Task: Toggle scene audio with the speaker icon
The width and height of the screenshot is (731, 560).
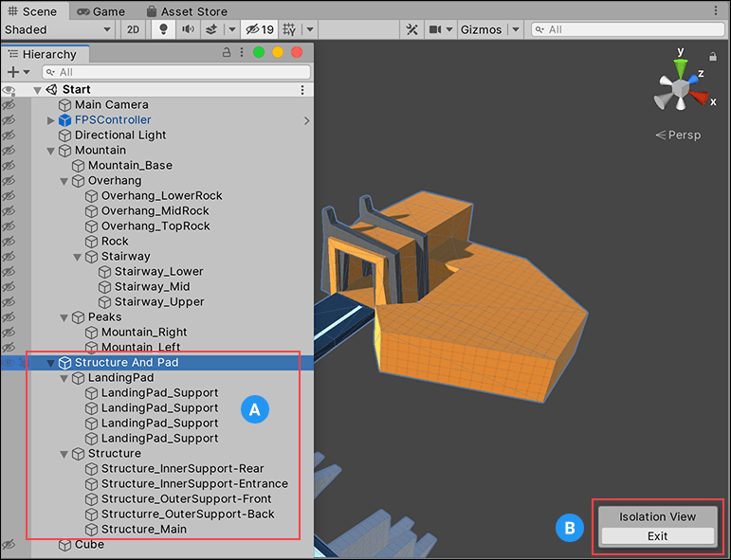Action: 188,29
